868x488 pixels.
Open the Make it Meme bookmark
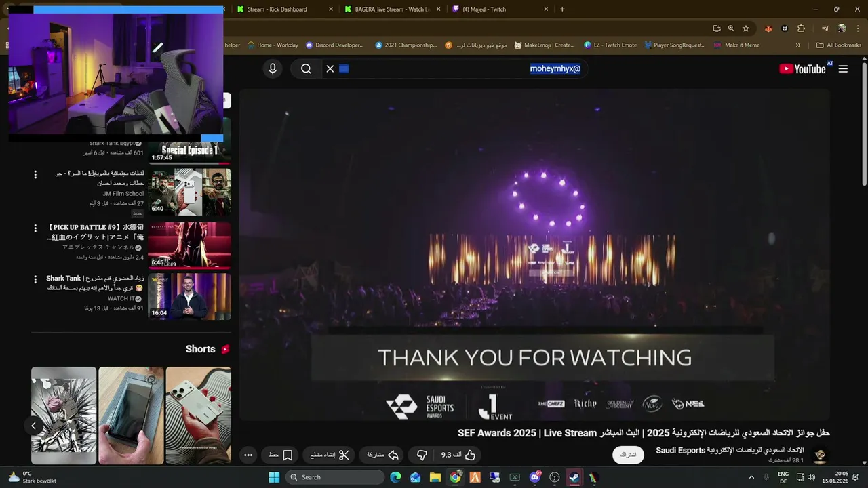(736, 45)
